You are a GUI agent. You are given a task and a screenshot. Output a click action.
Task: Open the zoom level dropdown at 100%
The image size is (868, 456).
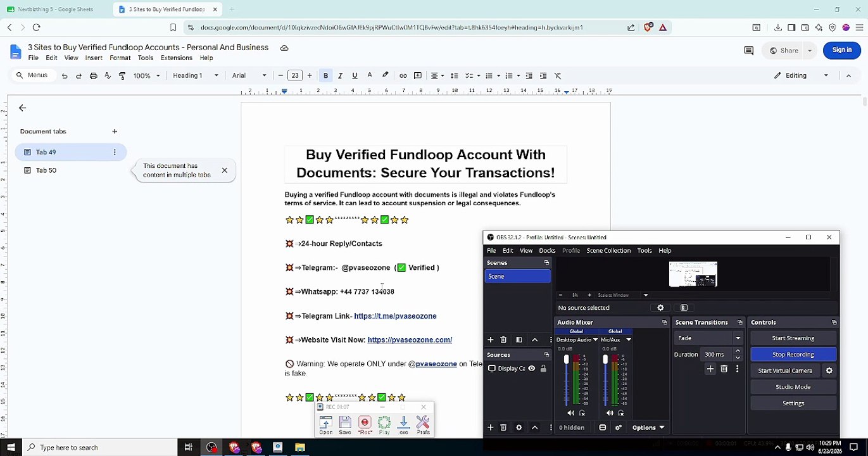[x=146, y=76]
